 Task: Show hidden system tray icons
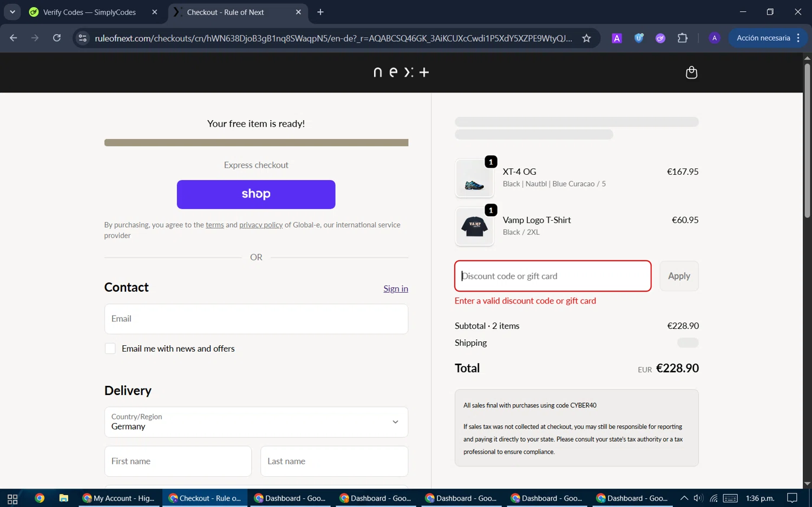[684, 498]
